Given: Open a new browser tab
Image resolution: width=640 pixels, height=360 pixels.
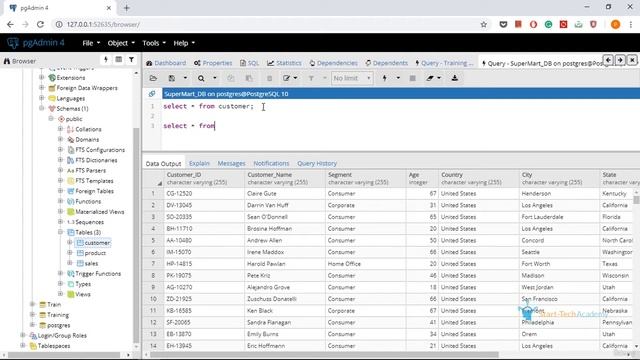Looking at the screenshot, I should pos(127,8).
